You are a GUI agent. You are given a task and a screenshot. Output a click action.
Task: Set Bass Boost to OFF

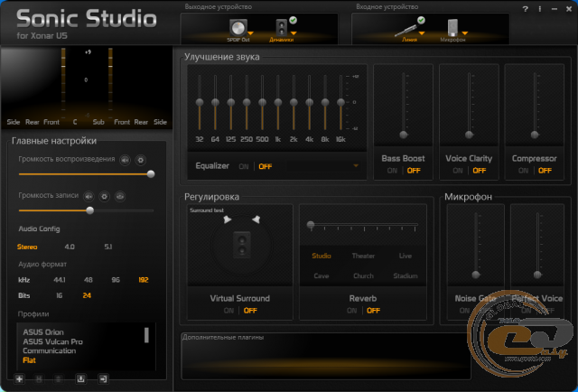pos(414,171)
